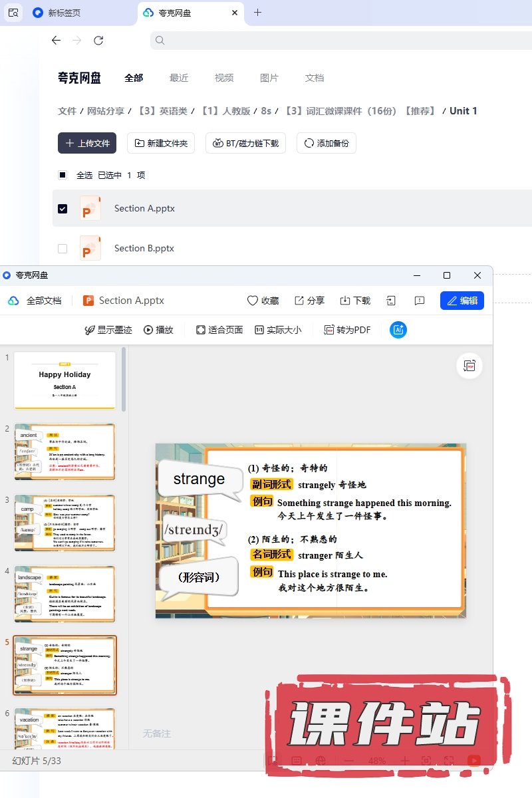Go to 网站分享 breadcrumb folder
This screenshot has height=798, width=532.
[106, 111]
